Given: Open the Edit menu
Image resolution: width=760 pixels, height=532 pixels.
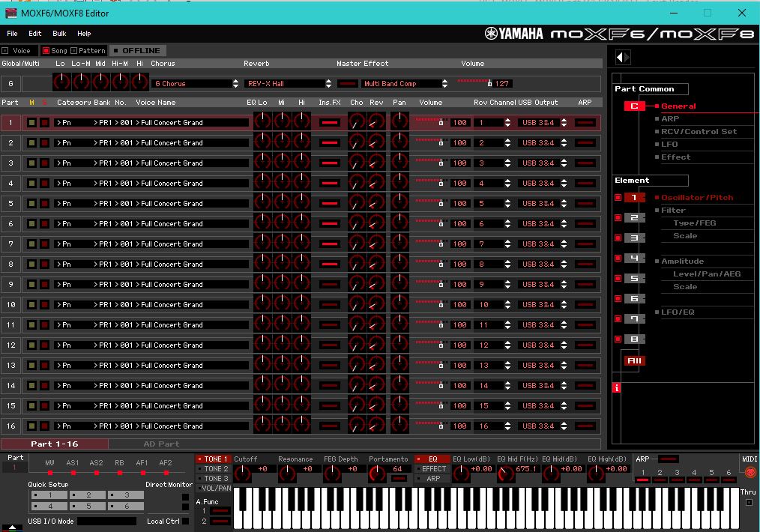Looking at the screenshot, I should [35, 34].
